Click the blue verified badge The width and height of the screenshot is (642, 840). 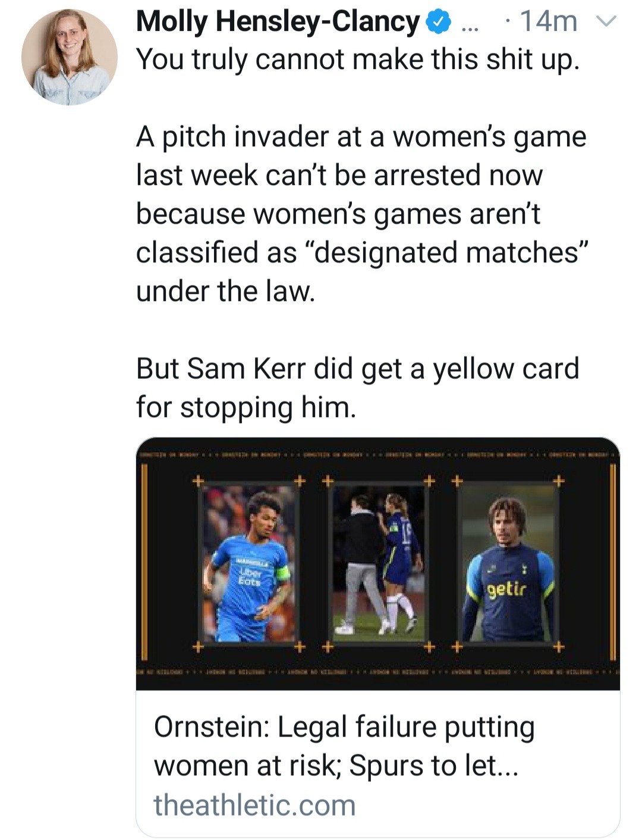pyautogui.click(x=438, y=22)
